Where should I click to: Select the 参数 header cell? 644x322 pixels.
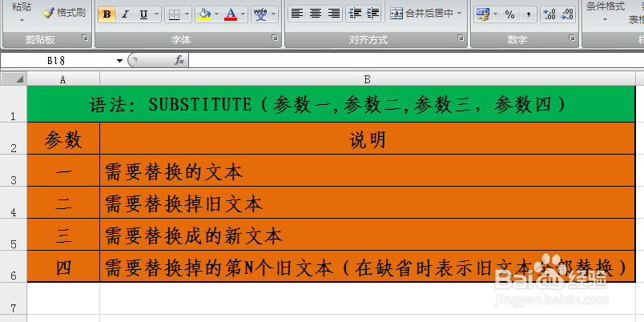tap(63, 139)
